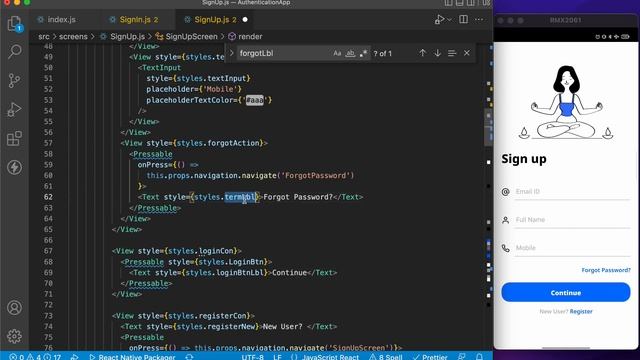The image size is (640, 360).
Task: Toggle Use Regular Expression in the find widget
Action: click(363, 53)
